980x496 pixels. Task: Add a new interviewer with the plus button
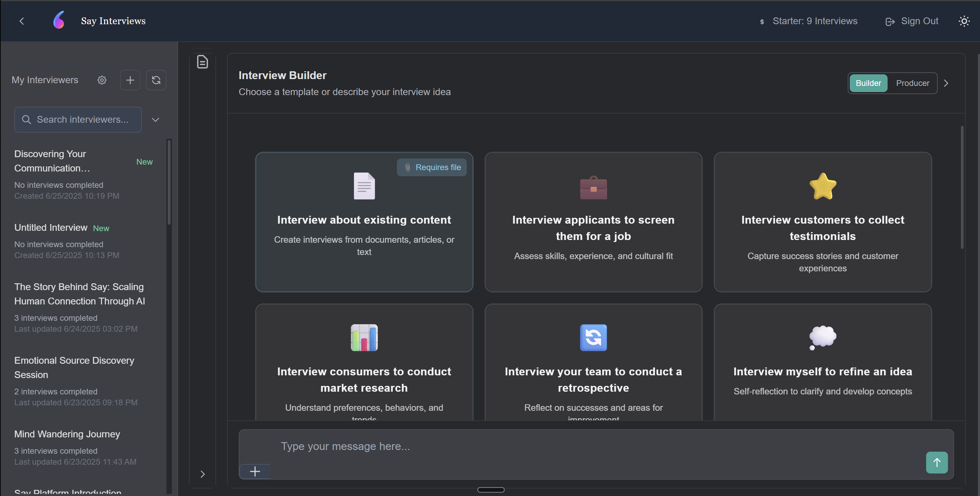coord(130,80)
